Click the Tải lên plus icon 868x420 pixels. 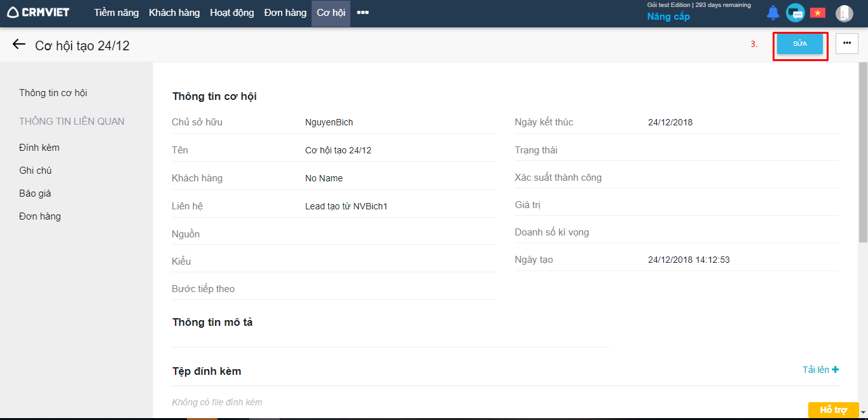point(835,370)
